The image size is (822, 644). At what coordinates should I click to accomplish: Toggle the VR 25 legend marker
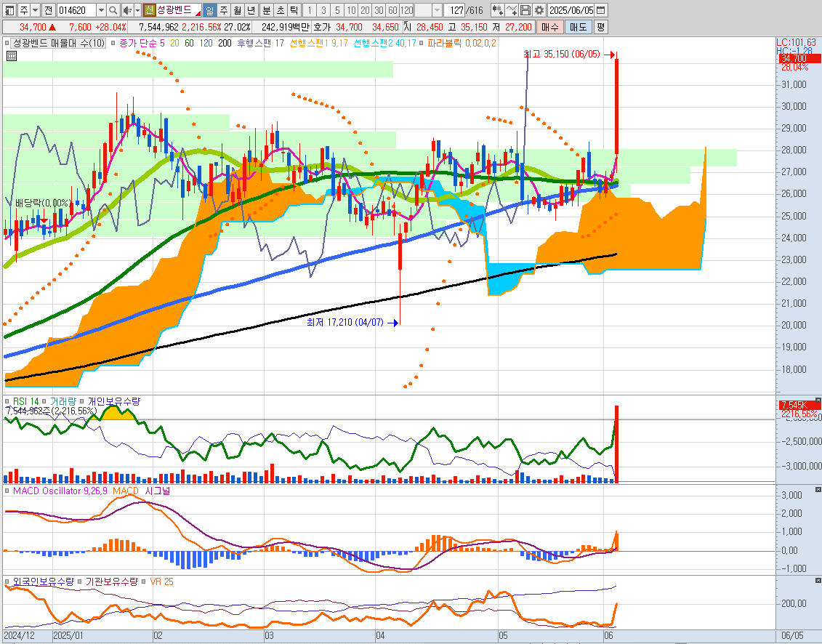coord(144,581)
